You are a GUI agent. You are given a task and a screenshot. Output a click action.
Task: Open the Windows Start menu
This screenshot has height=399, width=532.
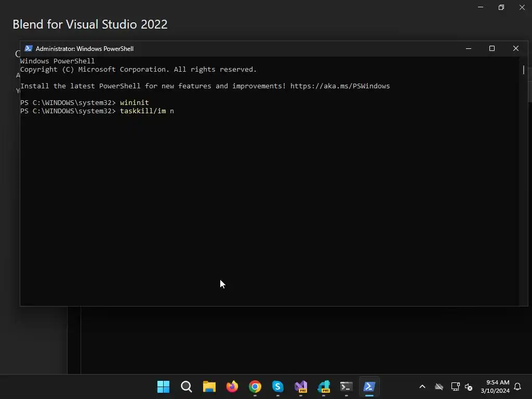pyautogui.click(x=163, y=387)
